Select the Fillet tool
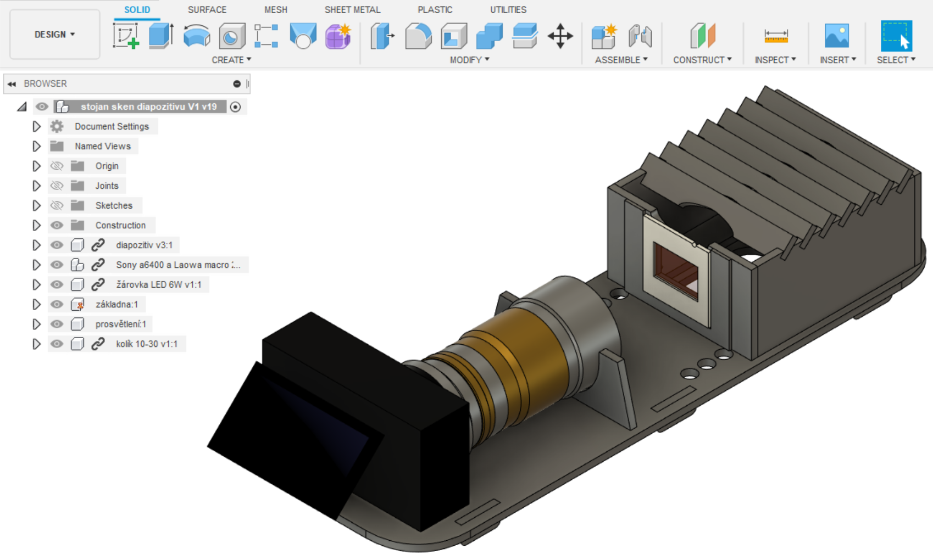 coord(418,37)
